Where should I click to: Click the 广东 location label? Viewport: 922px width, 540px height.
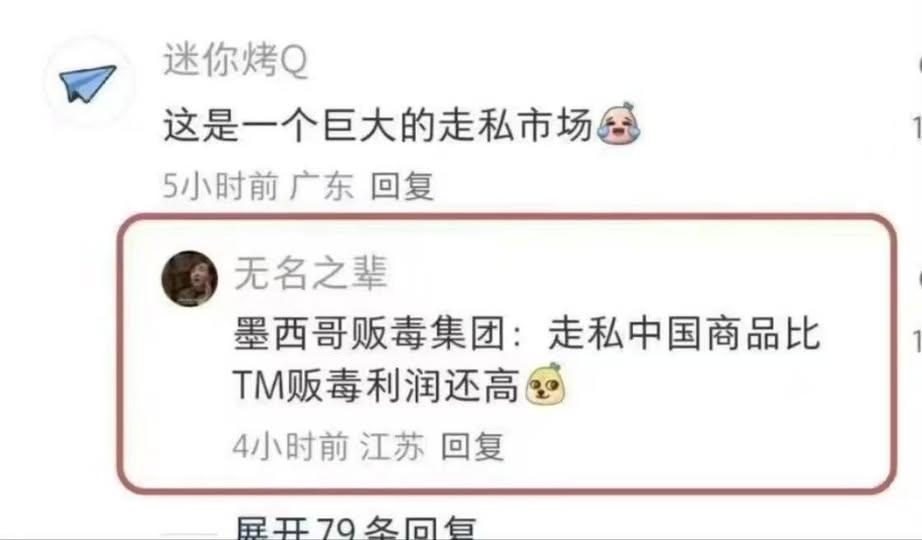click(322, 186)
